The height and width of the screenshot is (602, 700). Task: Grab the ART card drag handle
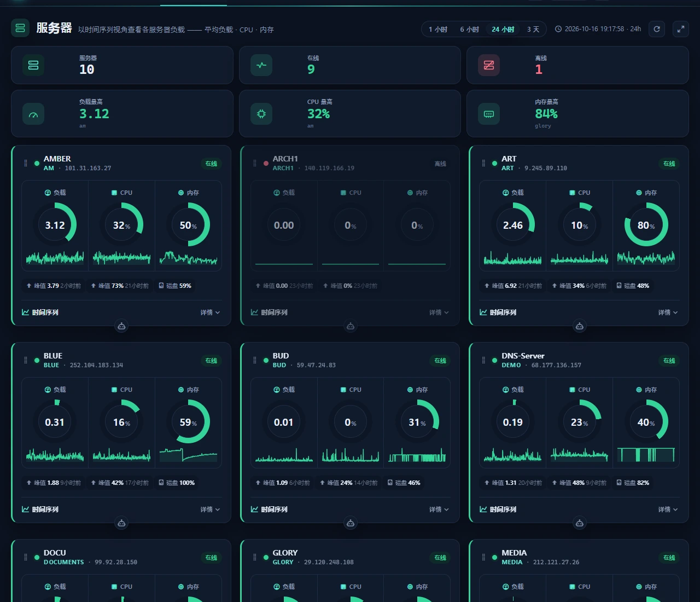tap(483, 163)
